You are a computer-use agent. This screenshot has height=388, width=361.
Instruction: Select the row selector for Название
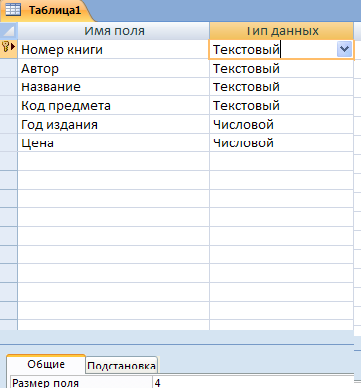point(9,87)
